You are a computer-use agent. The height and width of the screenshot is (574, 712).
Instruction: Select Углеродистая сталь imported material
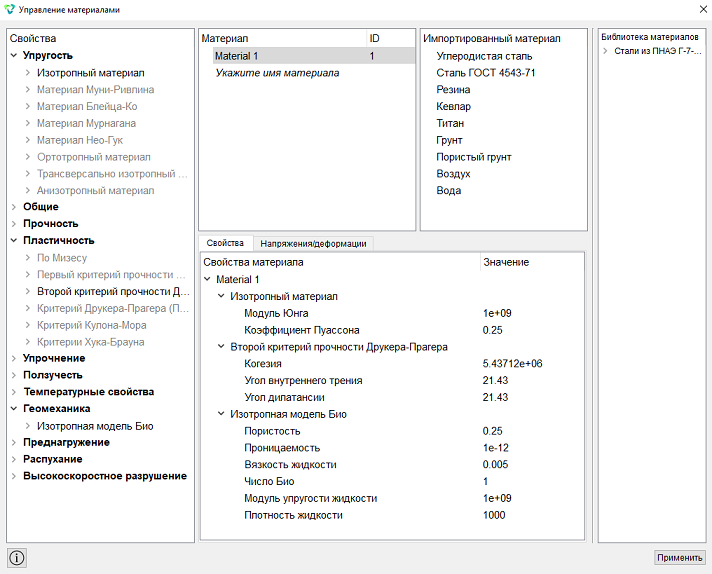[x=484, y=56]
